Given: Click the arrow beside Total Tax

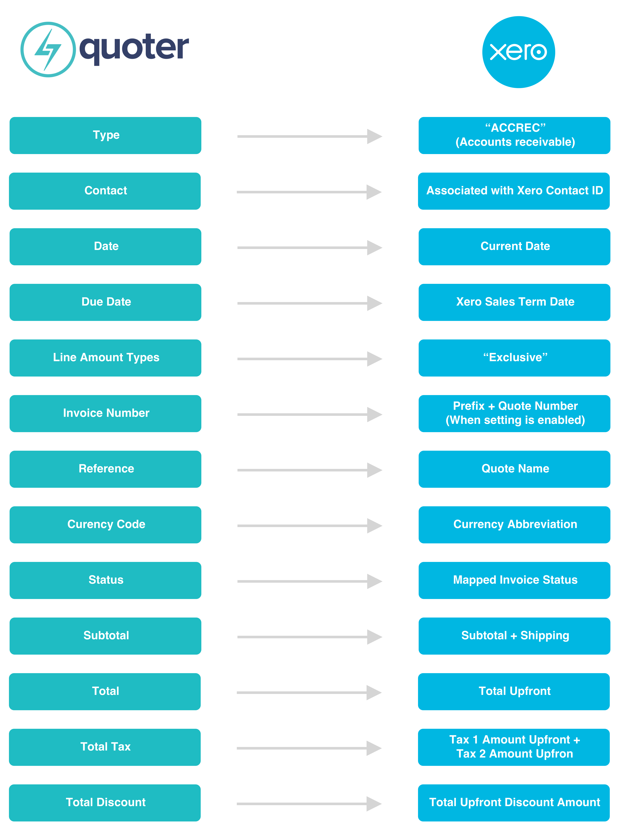Looking at the screenshot, I should pos(309,748).
